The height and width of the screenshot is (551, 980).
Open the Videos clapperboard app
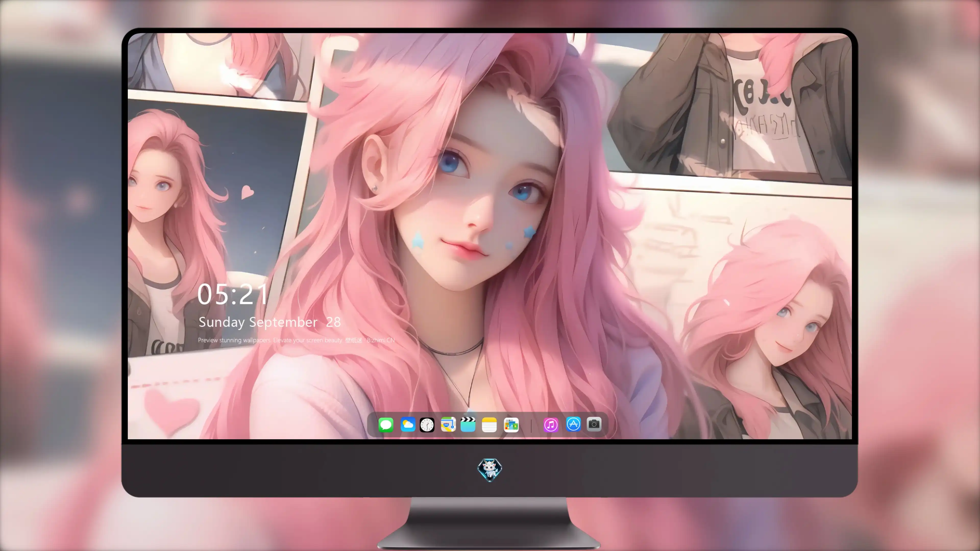point(468,424)
